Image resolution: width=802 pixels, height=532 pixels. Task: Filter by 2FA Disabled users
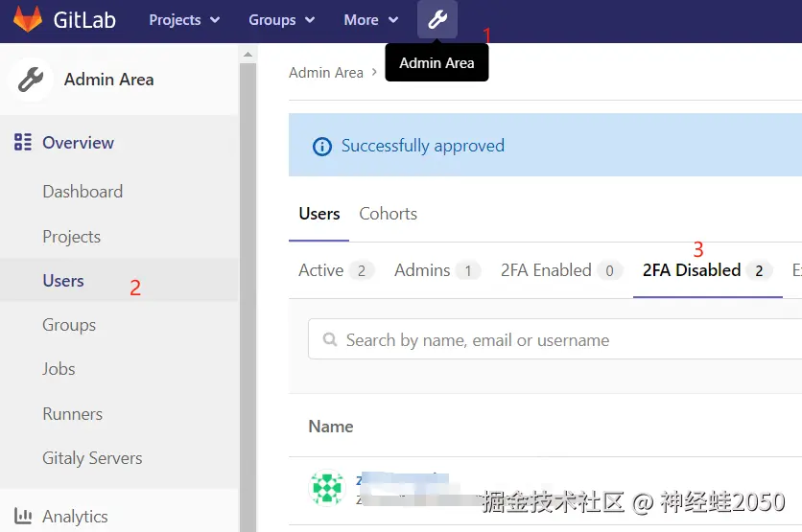point(707,270)
